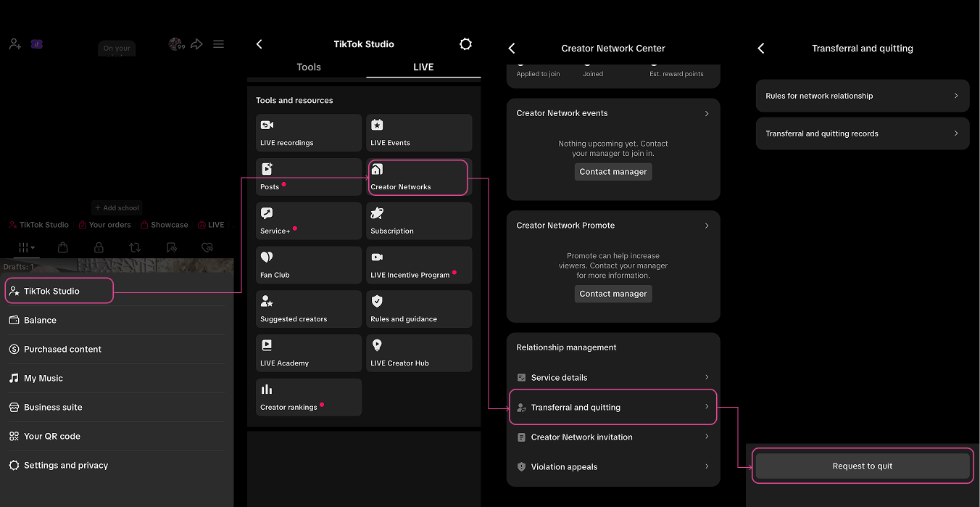Open TikTok Studio settings gear icon
This screenshot has width=980, height=507.
465,44
